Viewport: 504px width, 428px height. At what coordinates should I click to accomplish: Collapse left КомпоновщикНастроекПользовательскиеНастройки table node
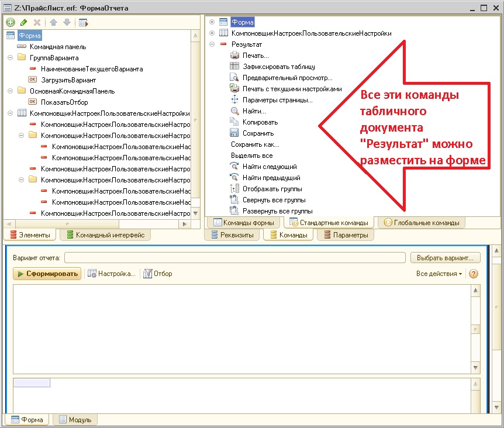pyautogui.click(x=11, y=113)
